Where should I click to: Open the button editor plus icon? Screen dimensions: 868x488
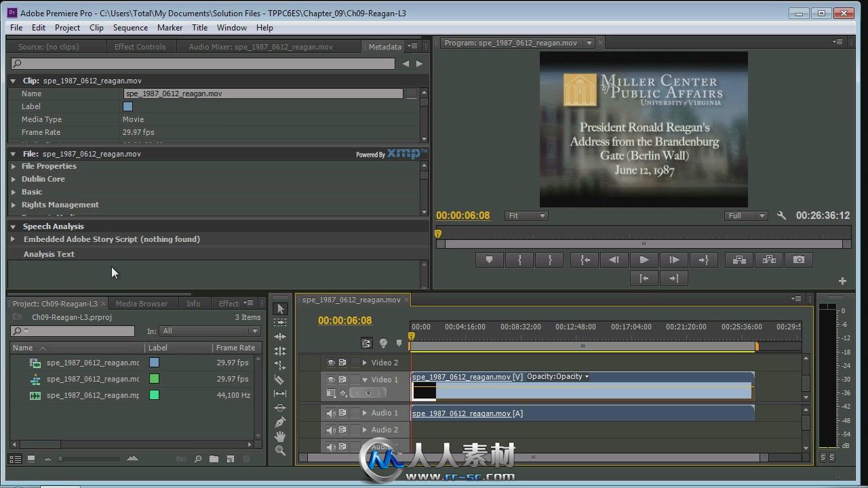[842, 281]
